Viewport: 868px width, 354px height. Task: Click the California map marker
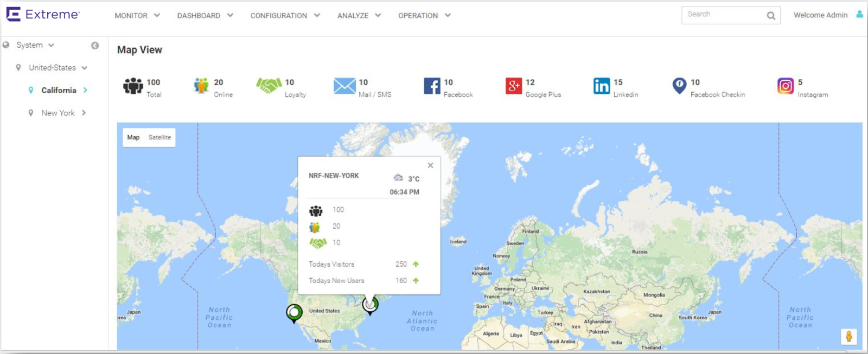click(294, 313)
